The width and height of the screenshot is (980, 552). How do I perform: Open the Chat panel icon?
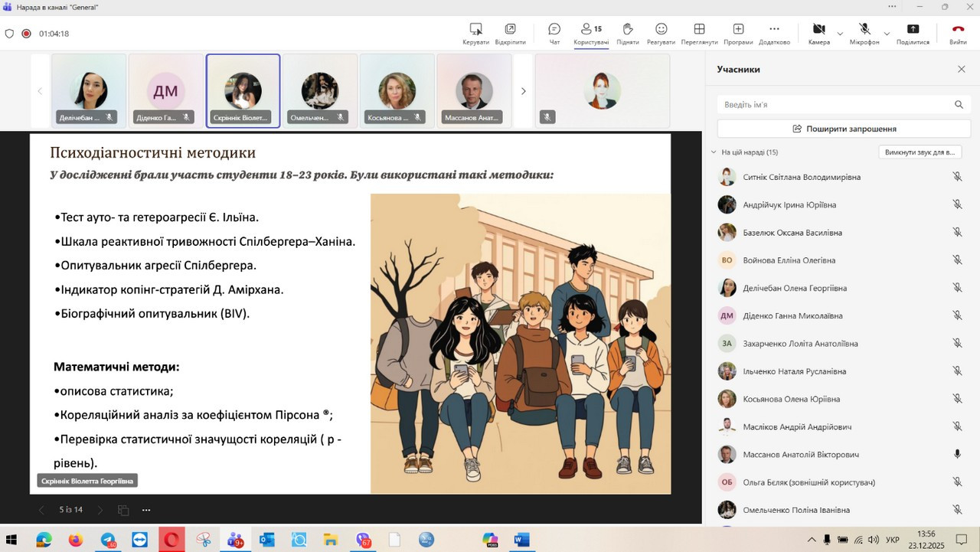(554, 30)
